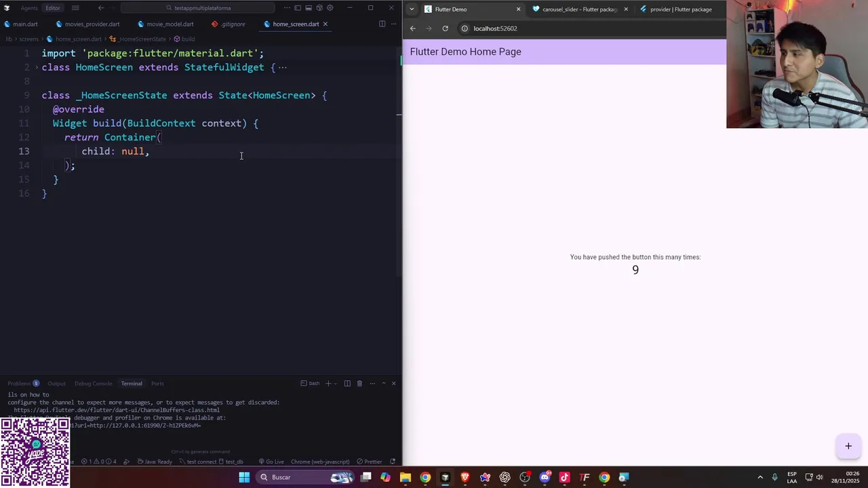Maximize the panel with the chevron up
Viewport: 868px width, 488px height.
pyautogui.click(x=383, y=384)
